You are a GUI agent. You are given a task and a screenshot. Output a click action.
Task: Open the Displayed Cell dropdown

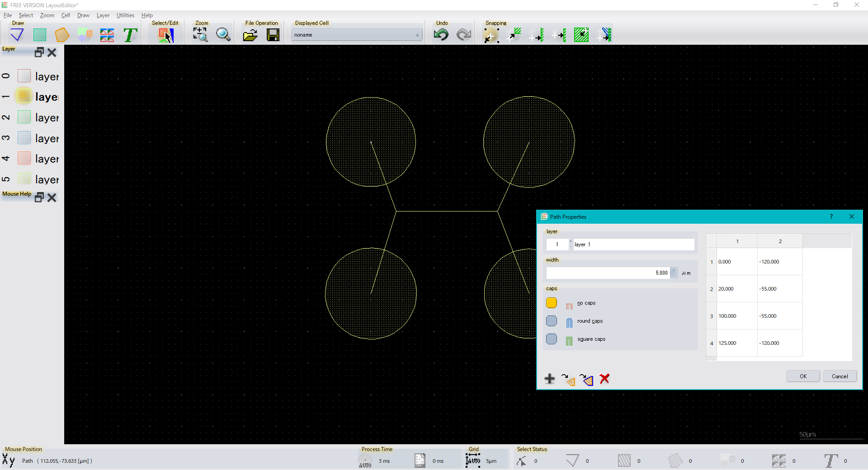tap(357, 35)
